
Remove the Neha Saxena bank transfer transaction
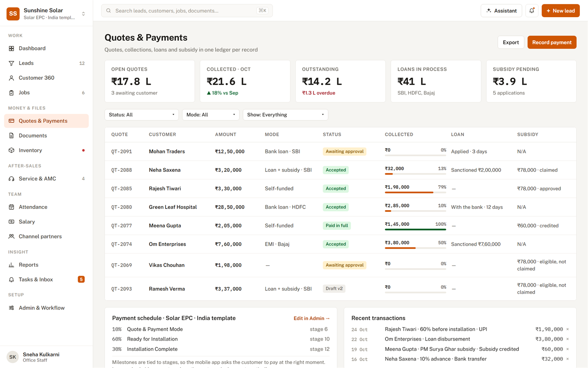pyautogui.click(x=568, y=359)
